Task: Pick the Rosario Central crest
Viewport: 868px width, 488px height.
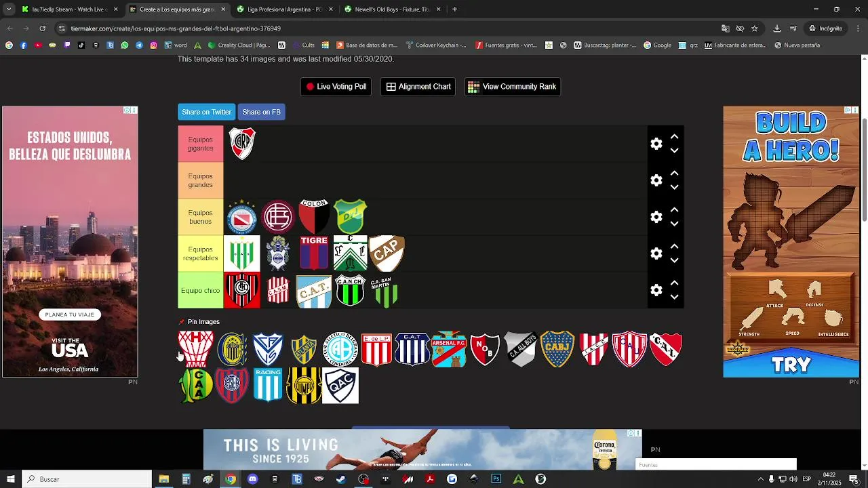Action: 232,349
